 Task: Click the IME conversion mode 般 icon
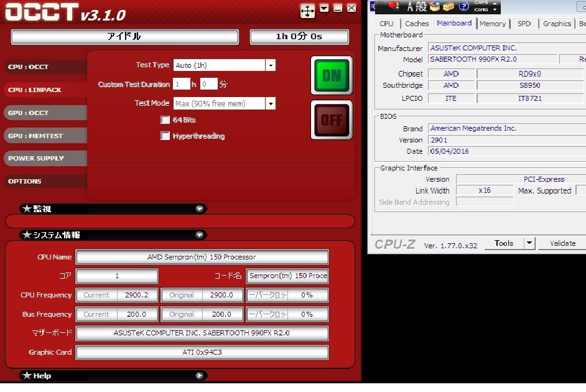(421, 6)
